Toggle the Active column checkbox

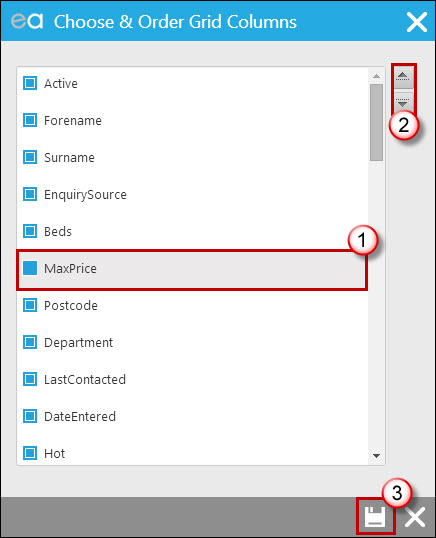coord(30,83)
